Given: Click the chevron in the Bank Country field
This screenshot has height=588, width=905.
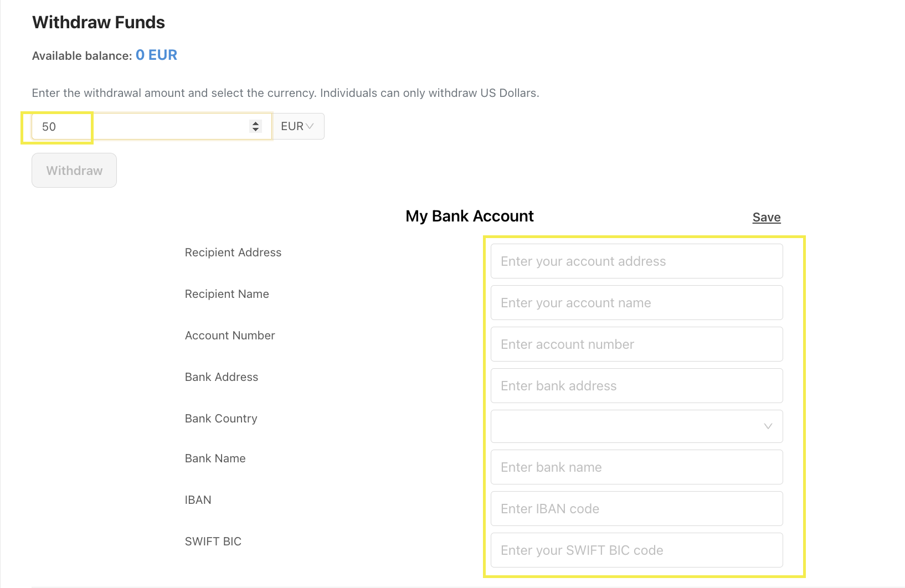Looking at the screenshot, I should [768, 426].
